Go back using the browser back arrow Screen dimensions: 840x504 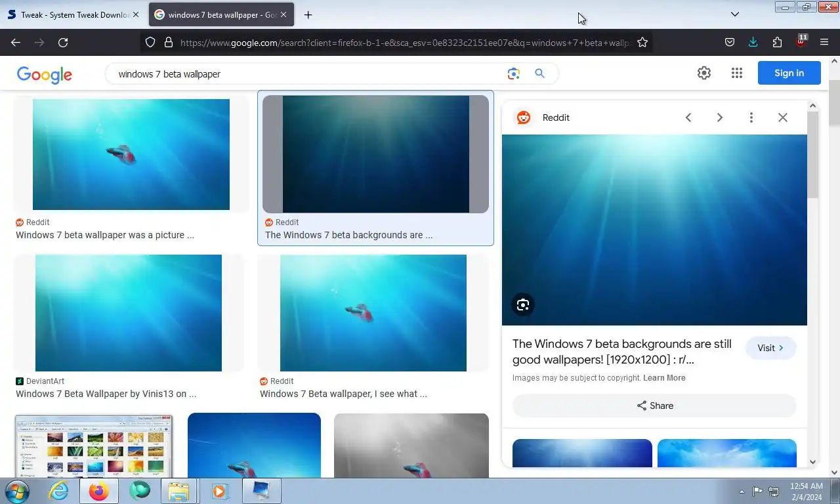(16, 42)
